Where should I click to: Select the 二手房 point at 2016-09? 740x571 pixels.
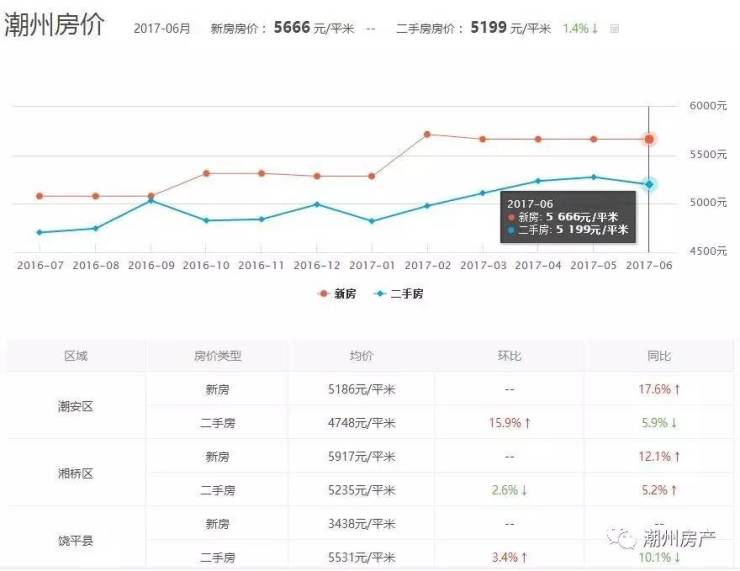(x=151, y=201)
